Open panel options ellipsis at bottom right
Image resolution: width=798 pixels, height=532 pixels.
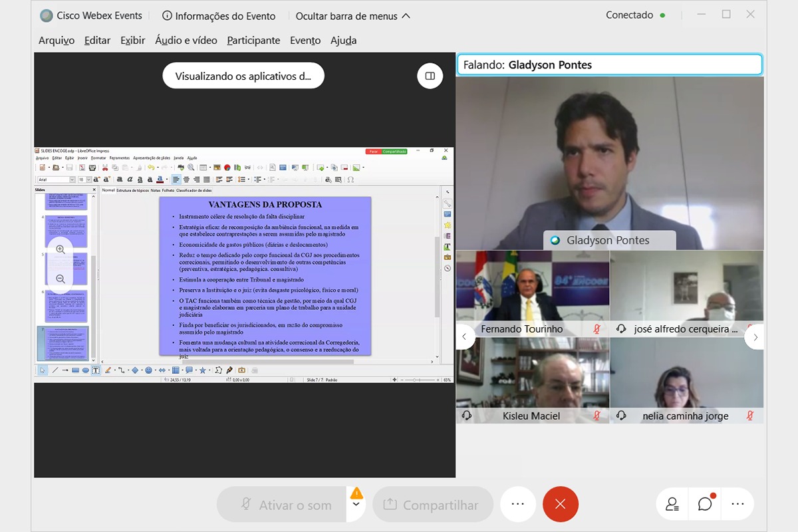coord(737,504)
